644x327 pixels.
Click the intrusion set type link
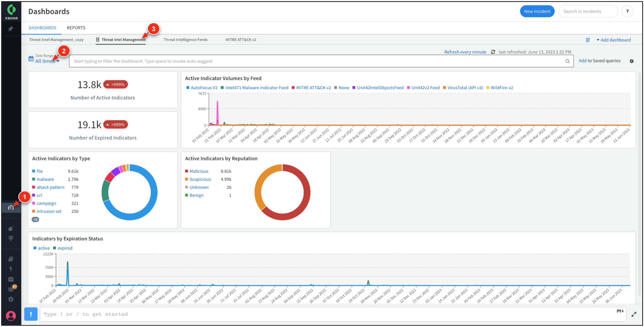[49, 212]
